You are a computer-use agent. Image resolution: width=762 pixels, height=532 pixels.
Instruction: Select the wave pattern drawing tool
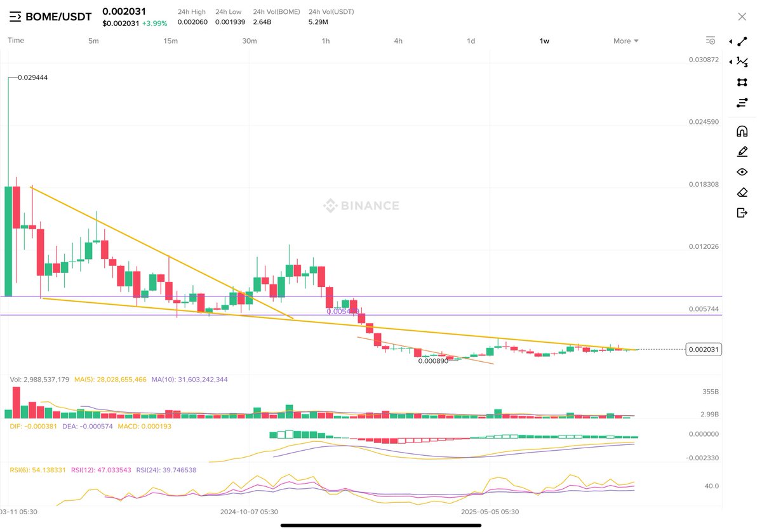(742, 62)
